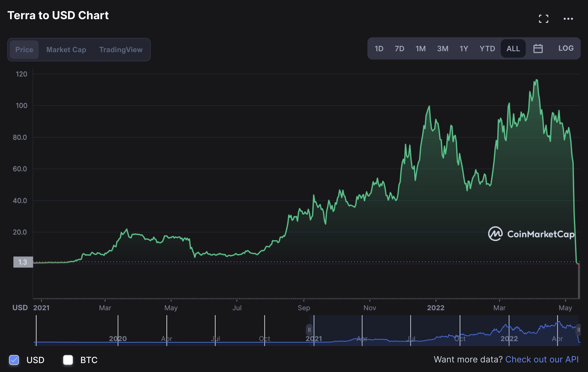588x372 pixels.
Task: Open the calendar date range picker
Action: (538, 48)
